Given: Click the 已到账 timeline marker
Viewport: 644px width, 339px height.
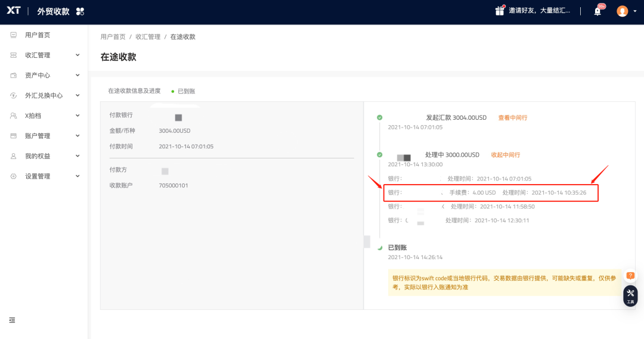Looking at the screenshot, I should tap(380, 247).
